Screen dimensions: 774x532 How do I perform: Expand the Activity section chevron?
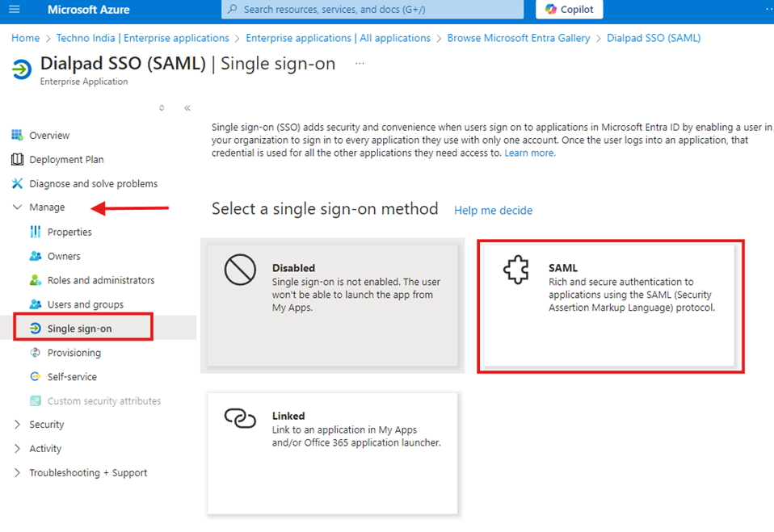click(x=17, y=449)
